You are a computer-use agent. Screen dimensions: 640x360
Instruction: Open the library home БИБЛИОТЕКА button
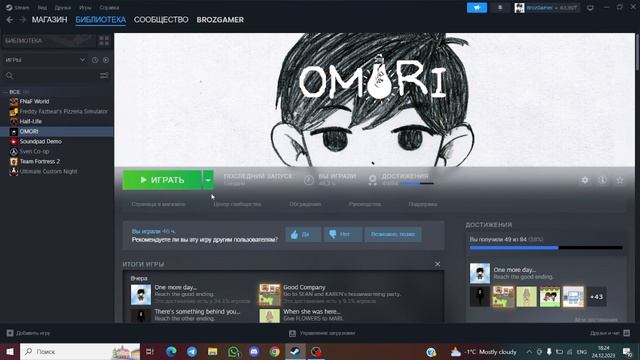tap(48, 40)
